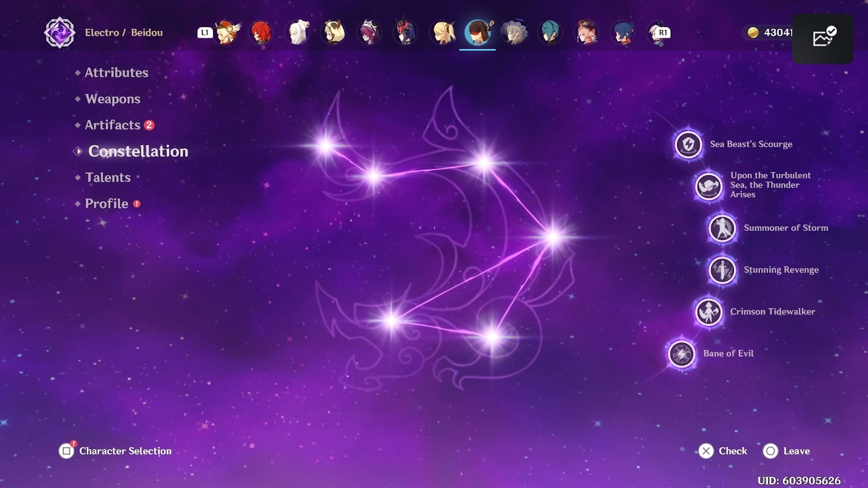
Task: Open Crimson Tidewalker constellation icon
Action: pyautogui.click(x=709, y=311)
